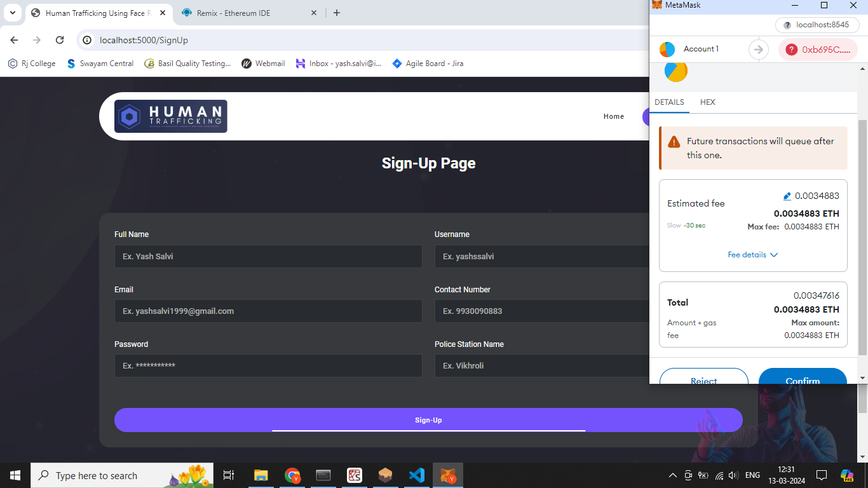868x488 pixels.
Task: Click the Account 1 avatar icon
Action: 667,49
